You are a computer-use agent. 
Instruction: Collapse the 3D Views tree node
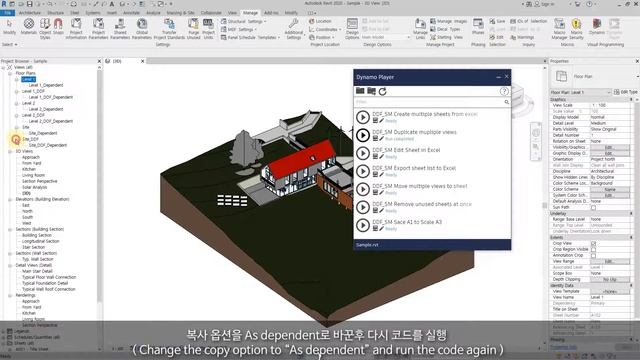10,151
